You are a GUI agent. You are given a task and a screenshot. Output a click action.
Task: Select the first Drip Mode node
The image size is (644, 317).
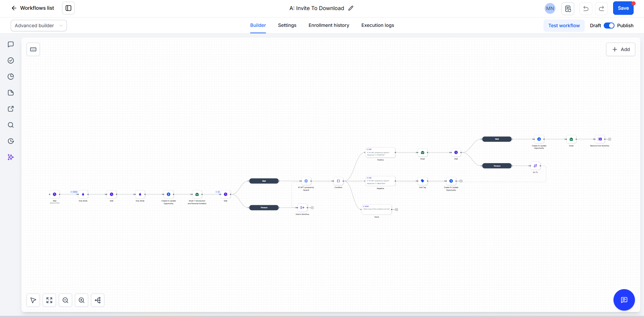pos(83,194)
